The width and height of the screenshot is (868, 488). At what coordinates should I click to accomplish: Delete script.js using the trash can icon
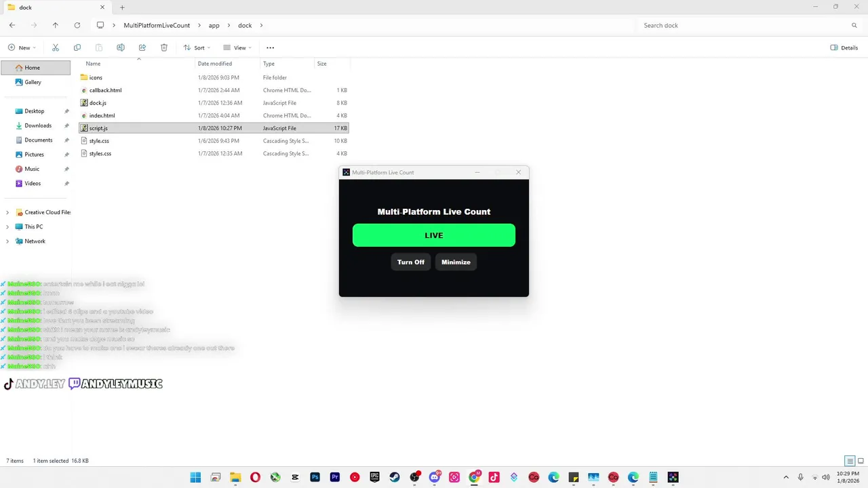164,47
